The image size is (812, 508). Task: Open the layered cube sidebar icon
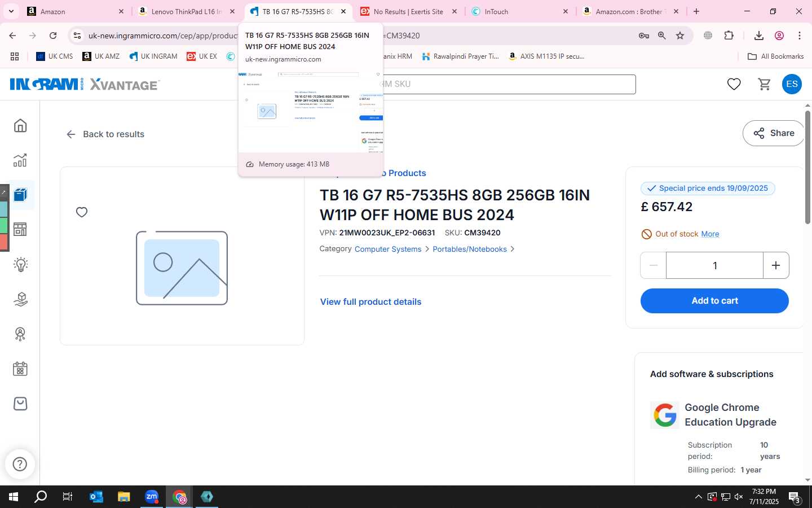coord(20,299)
